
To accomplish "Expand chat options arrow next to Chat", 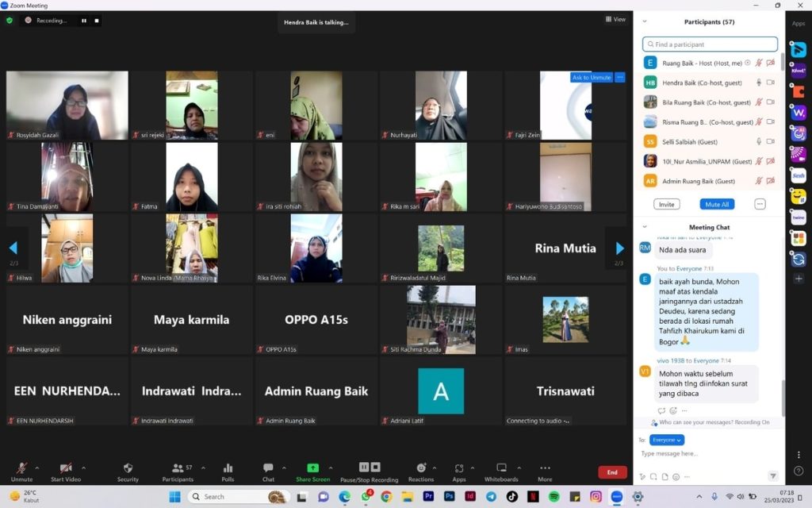I will pyautogui.click(x=284, y=468).
